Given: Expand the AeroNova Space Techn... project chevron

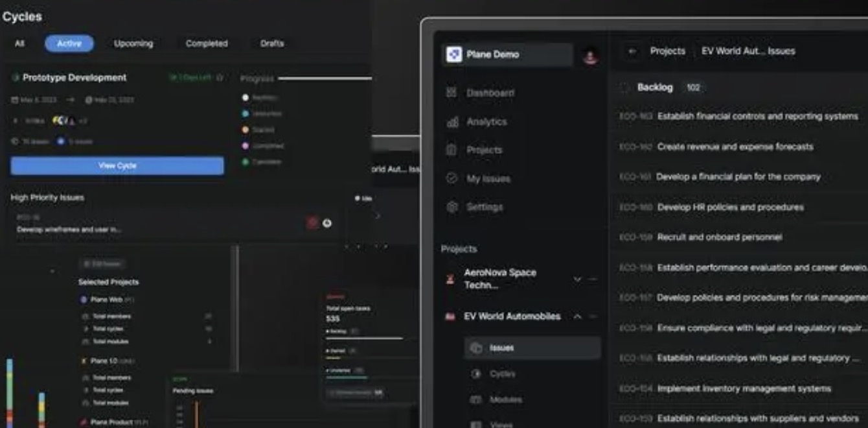Looking at the screenshot, I should pyautogui.click(x=577, y=279).
